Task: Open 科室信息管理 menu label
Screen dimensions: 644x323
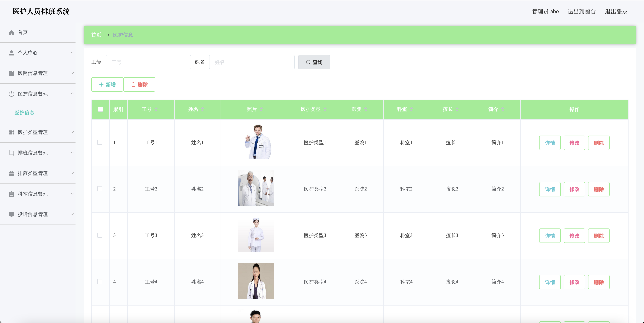Action: (33, 194)
